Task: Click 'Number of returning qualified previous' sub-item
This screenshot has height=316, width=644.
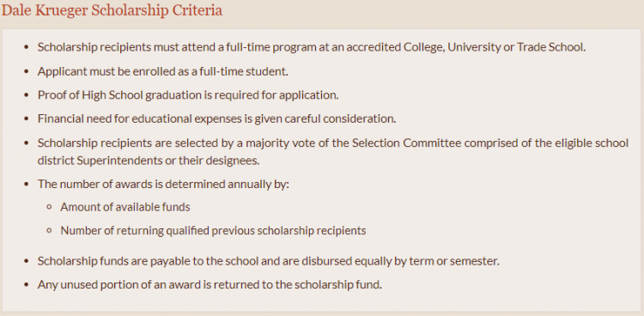Action: pos(213,230)
